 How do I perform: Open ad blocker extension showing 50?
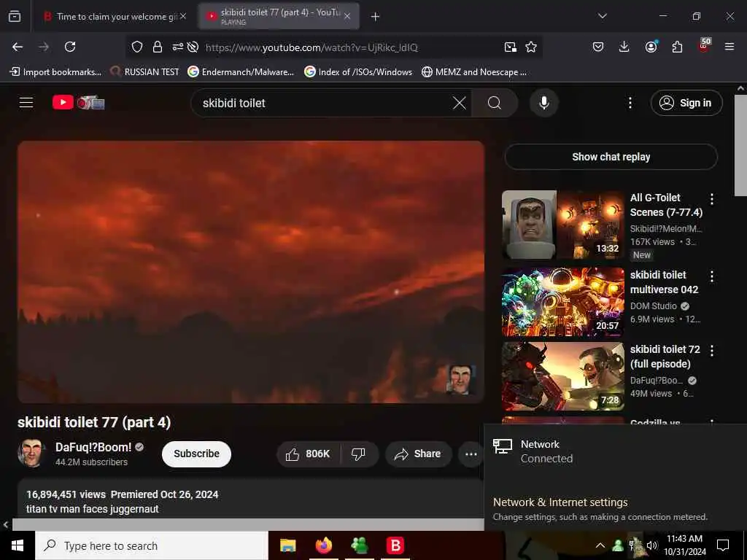click(704, 45)
